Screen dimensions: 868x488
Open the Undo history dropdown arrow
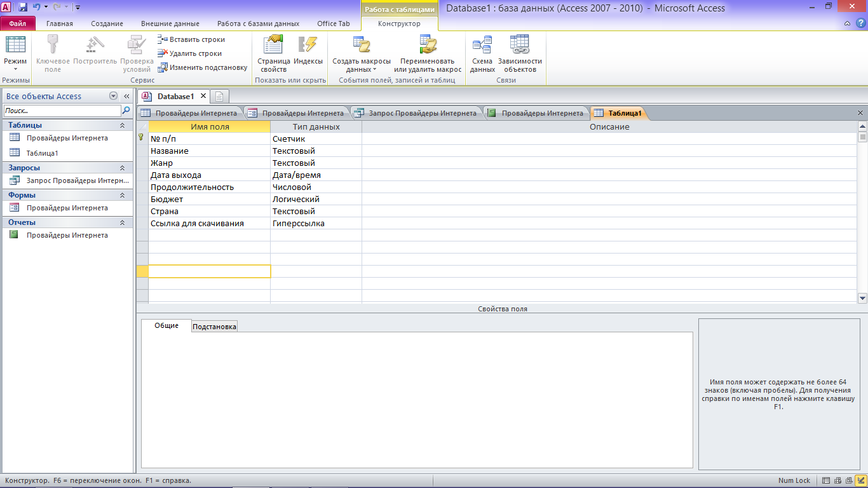coord(46,7)
